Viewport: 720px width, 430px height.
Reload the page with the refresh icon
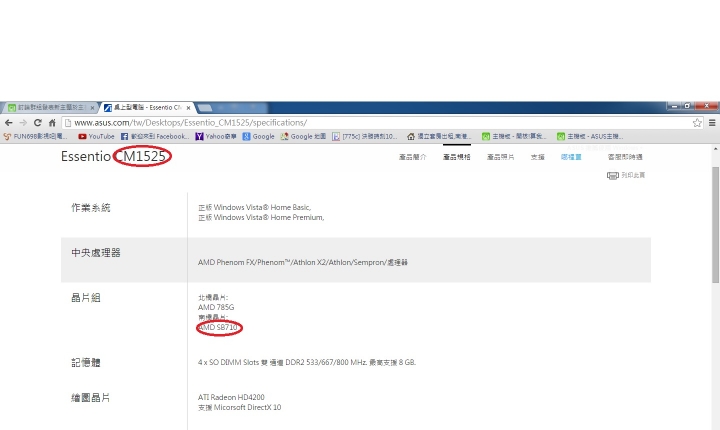pyautogui.click(x=38, y=123)
